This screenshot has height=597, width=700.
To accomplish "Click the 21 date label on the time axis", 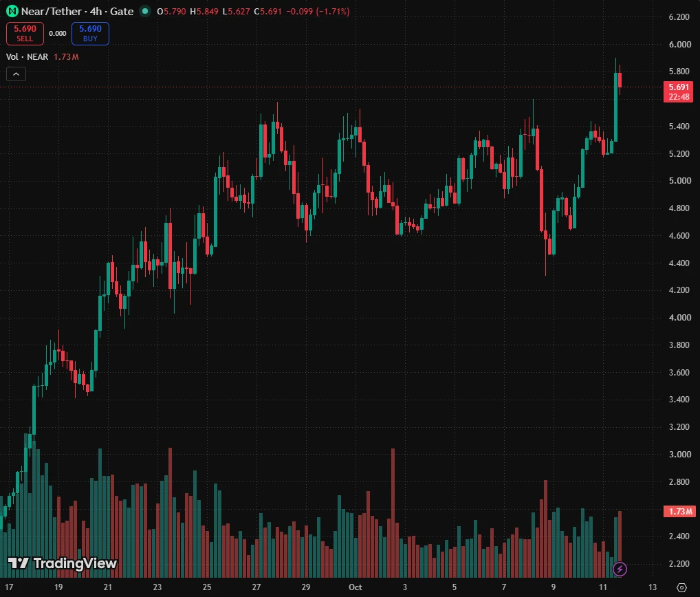I will pos(107,587).
